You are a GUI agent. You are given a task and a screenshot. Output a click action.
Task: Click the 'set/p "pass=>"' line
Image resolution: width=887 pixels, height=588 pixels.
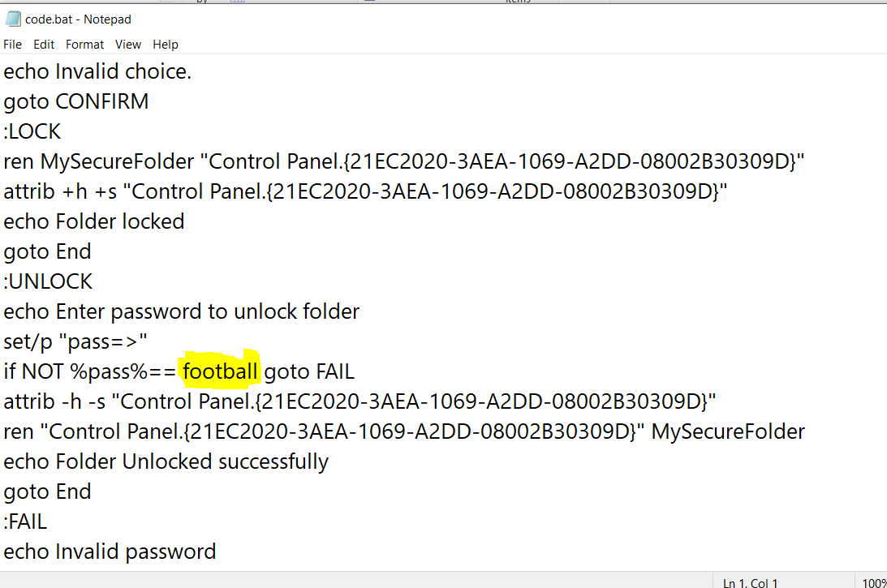point(75,341)
